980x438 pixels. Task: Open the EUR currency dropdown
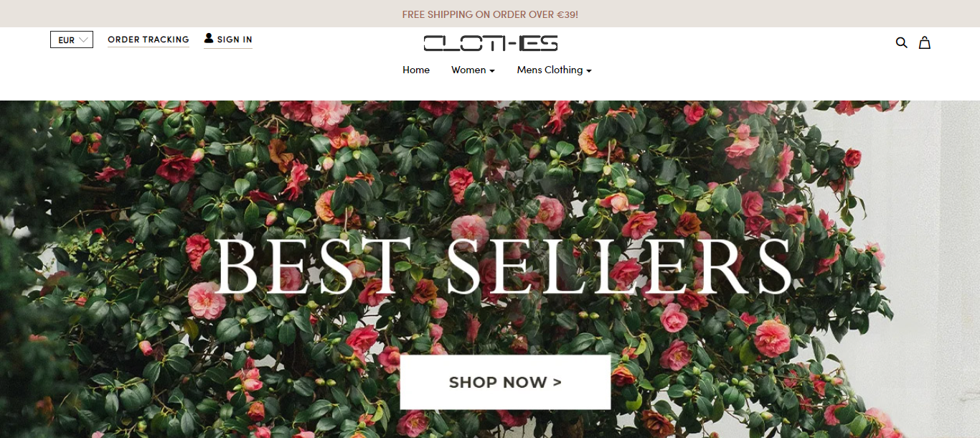(x=72, y=40)
